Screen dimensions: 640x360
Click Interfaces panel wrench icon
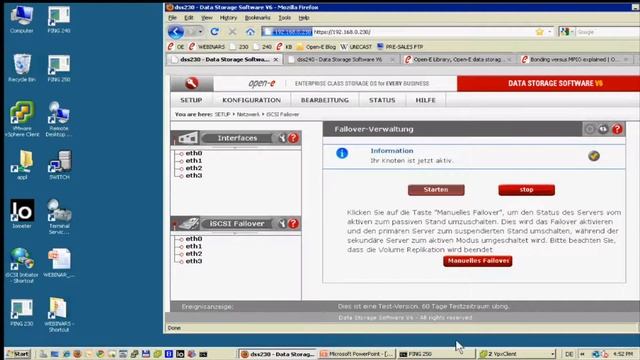(282, 138)
